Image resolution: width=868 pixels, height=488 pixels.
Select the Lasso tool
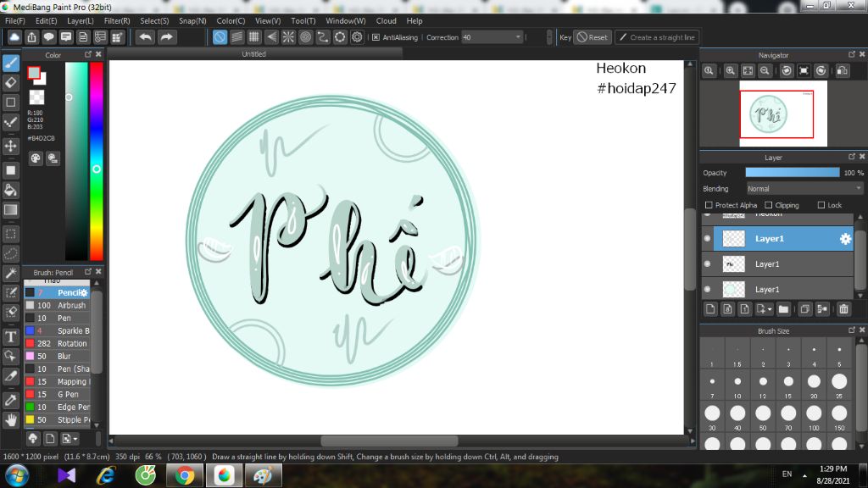[11, 254]
